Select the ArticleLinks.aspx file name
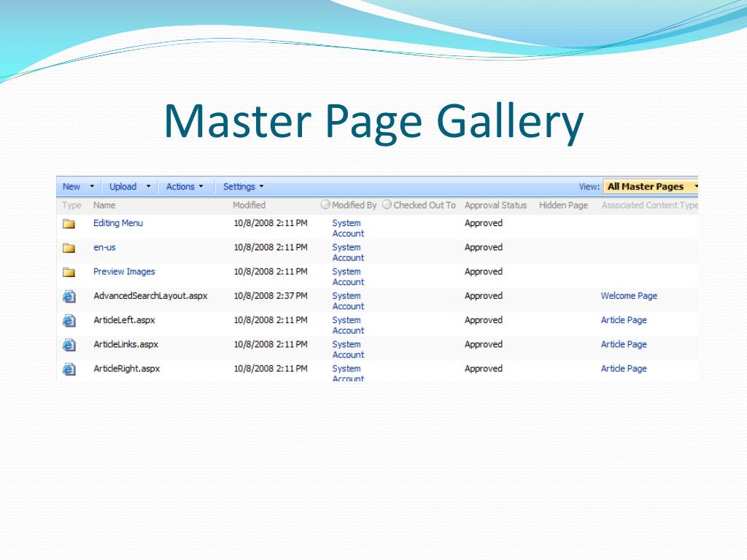747x560 pixels. tap(125, 344)
